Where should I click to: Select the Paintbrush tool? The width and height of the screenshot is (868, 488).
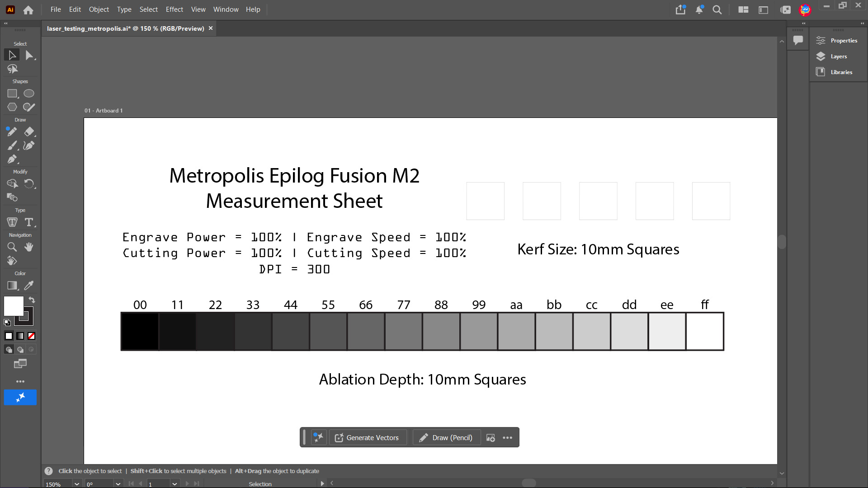pyautogui.click(x=12, y=145)
